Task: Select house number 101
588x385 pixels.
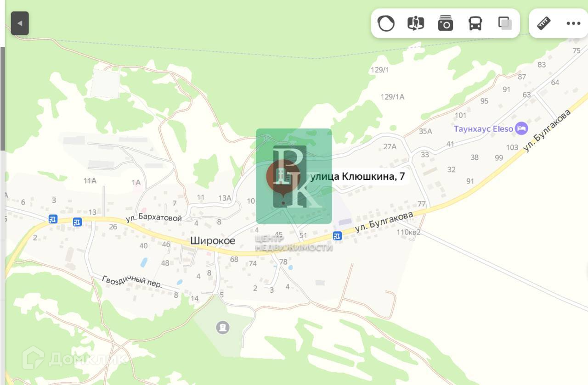Action: click(x=460, y=115)
